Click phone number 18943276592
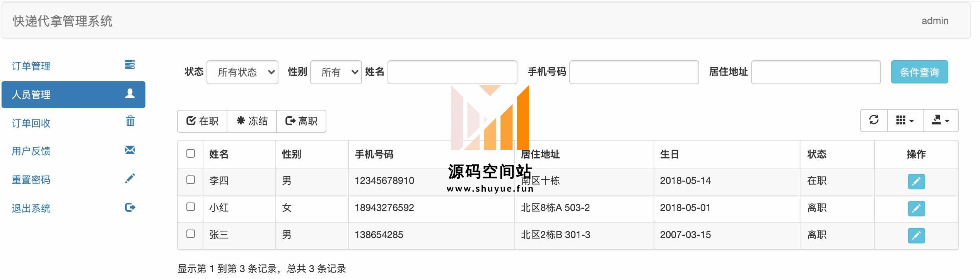The width and height of the screenshot is (980, 279). (x=384, y=208)
